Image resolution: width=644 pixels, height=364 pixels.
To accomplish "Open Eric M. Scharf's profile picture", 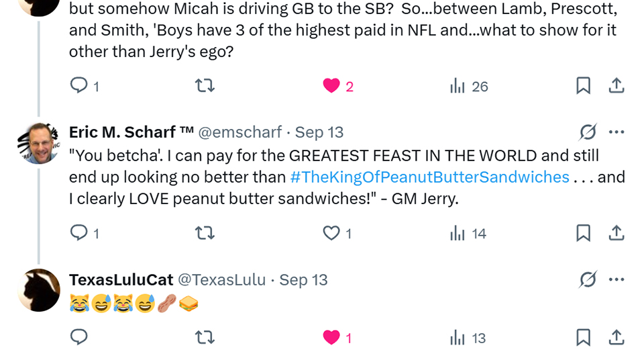I will (x=39, y=143).
